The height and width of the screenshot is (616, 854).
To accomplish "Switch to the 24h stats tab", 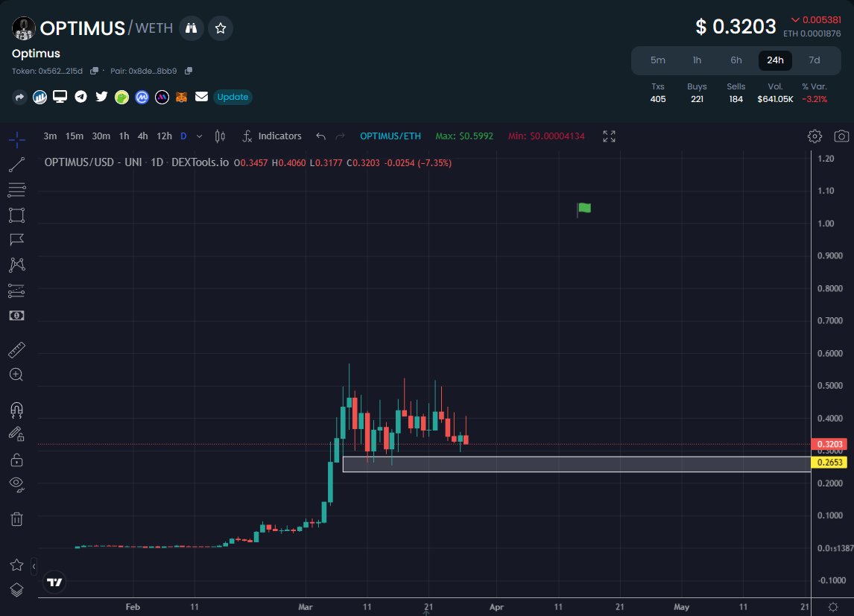I will 775,60.
